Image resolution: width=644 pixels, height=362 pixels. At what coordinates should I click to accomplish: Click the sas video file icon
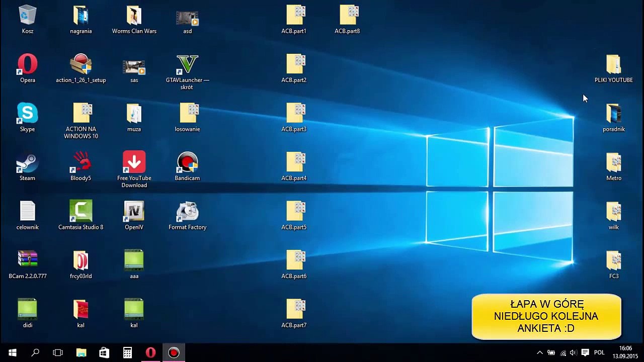point(134,67)
